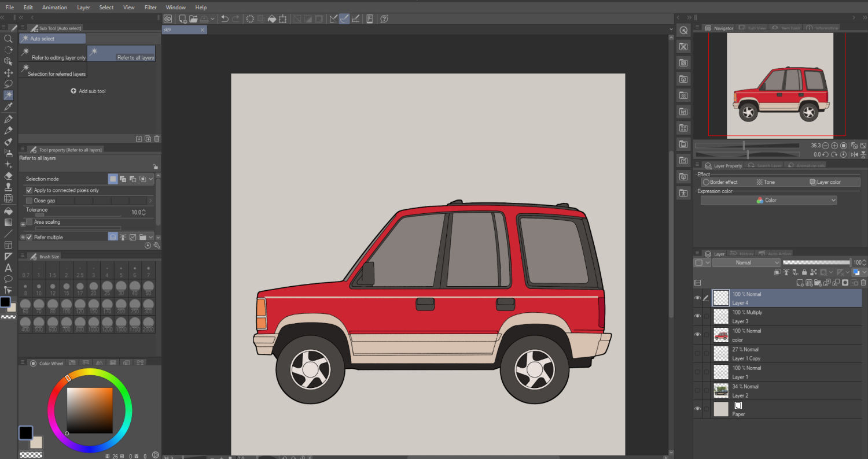Select the Gradient tool

(x=8, y=222)
